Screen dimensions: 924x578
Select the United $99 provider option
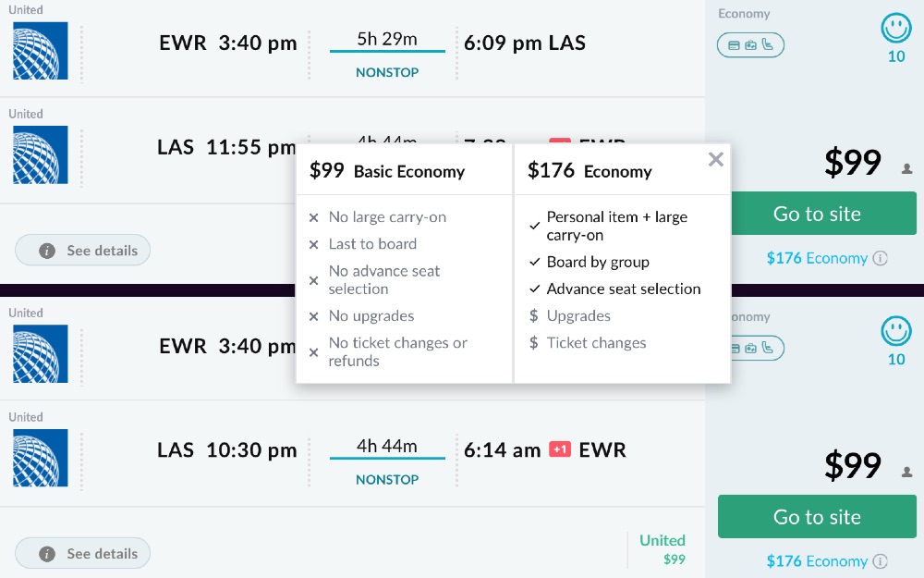pyautogui.click(x=663, y=548)
